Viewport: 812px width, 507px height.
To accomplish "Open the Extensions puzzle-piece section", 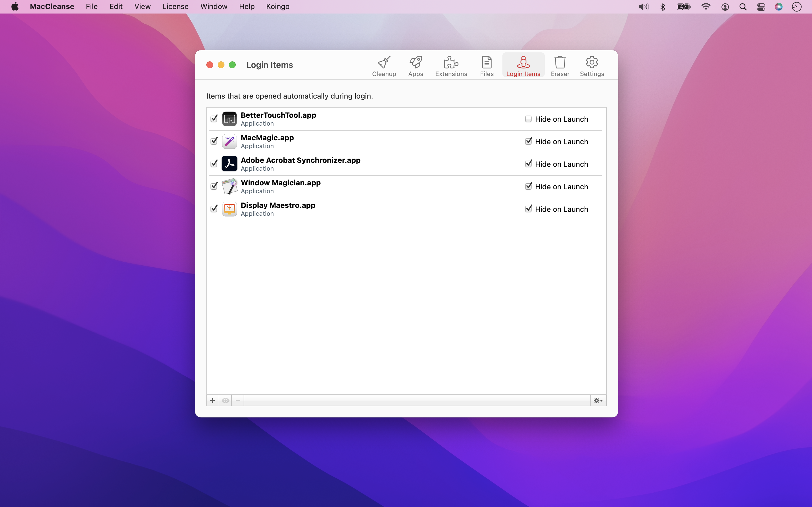I will tap(451, 66).
